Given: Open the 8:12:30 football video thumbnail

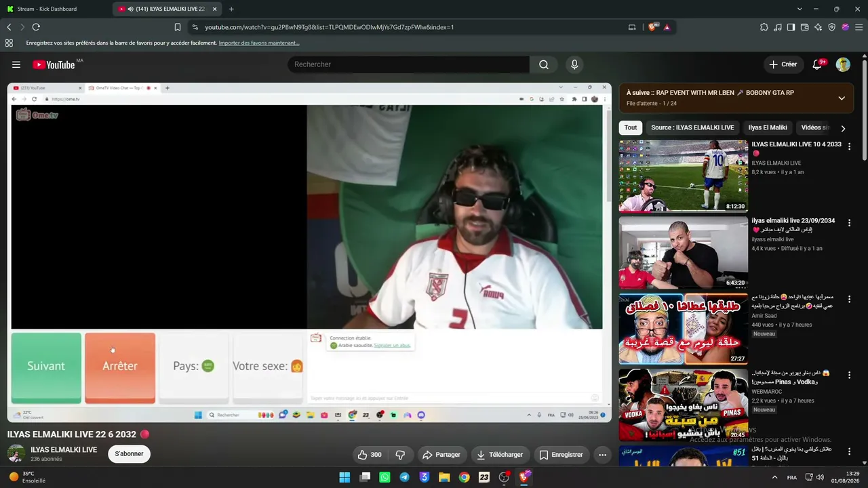Looking at the screenshot, I should click(x=684, y=176).
